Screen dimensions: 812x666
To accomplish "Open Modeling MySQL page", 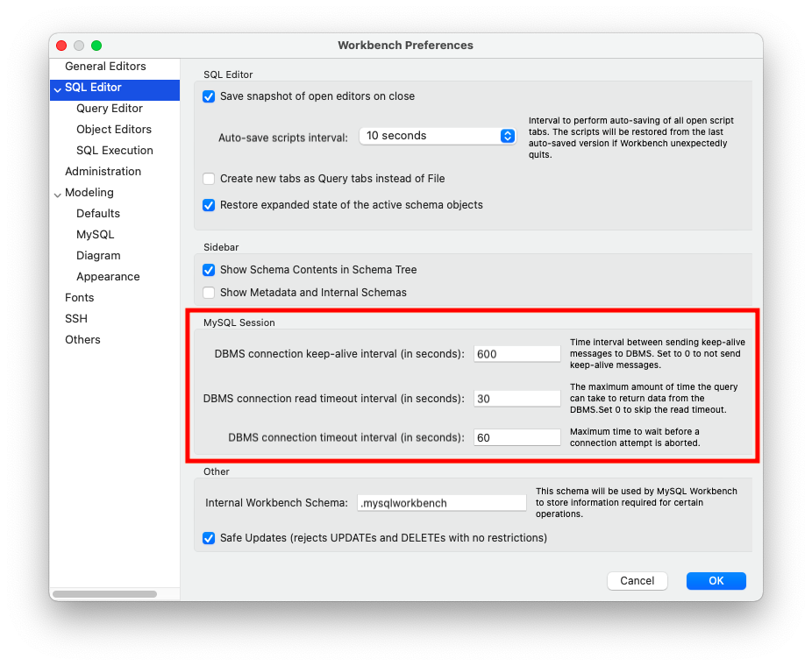I will point(96,235).
